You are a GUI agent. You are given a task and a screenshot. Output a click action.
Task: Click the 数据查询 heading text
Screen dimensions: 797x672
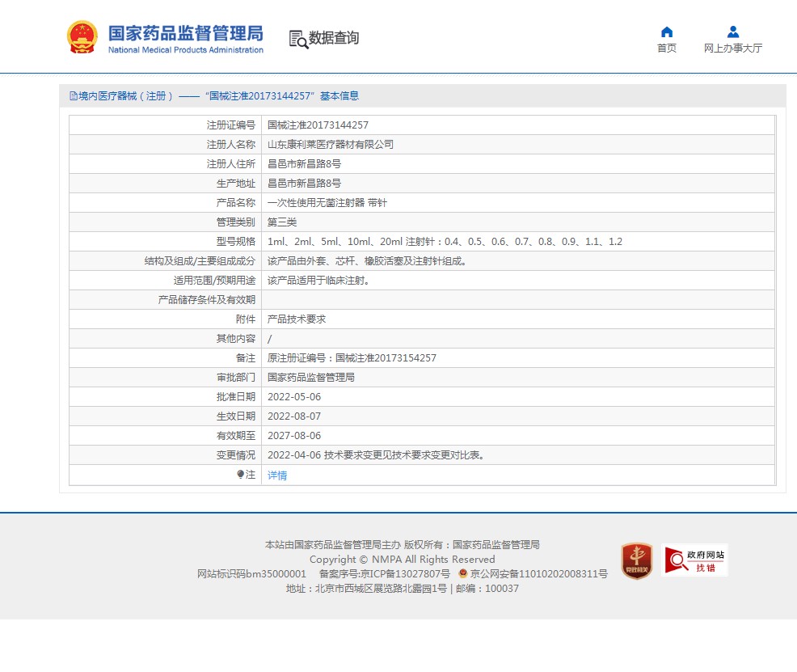pyautogui.click(x=334, y=38)
